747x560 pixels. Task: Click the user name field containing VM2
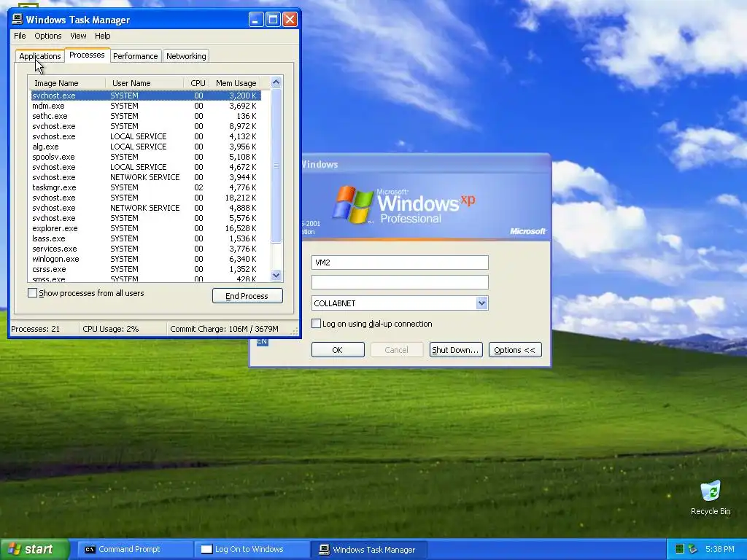(x=400, y=262)
